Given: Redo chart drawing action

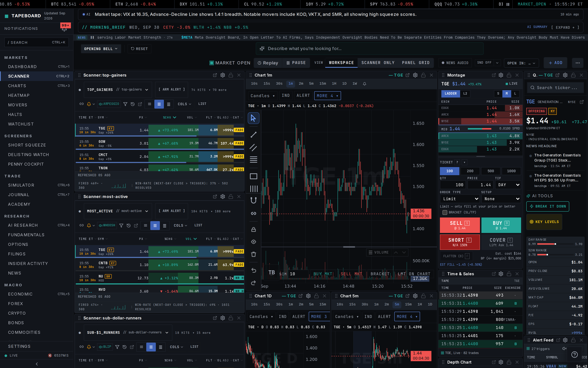Looking at the screenshot, I should 253,283.
